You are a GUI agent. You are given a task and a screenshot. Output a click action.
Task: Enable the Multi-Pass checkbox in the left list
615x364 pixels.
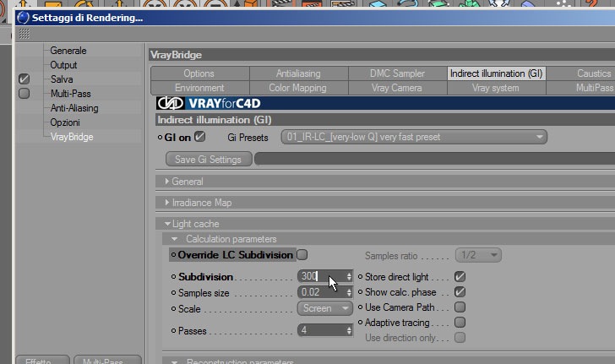pos(24,94)
